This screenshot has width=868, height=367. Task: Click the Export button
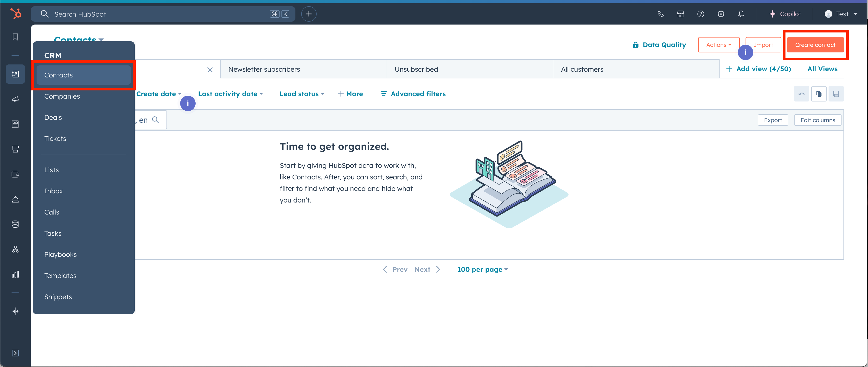(773, 120)
